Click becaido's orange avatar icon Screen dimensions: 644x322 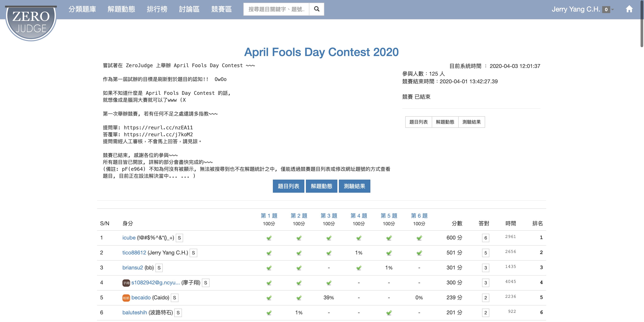[x=126, y=298]
